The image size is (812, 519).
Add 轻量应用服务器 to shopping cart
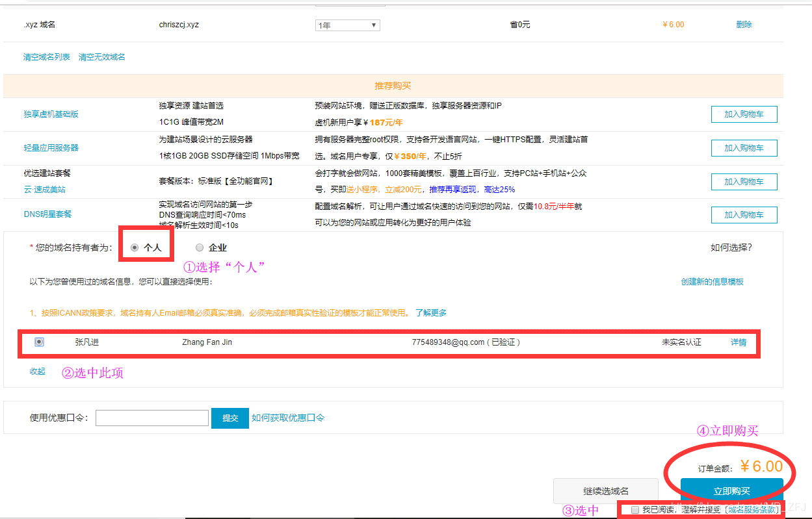tap(744, 147)
